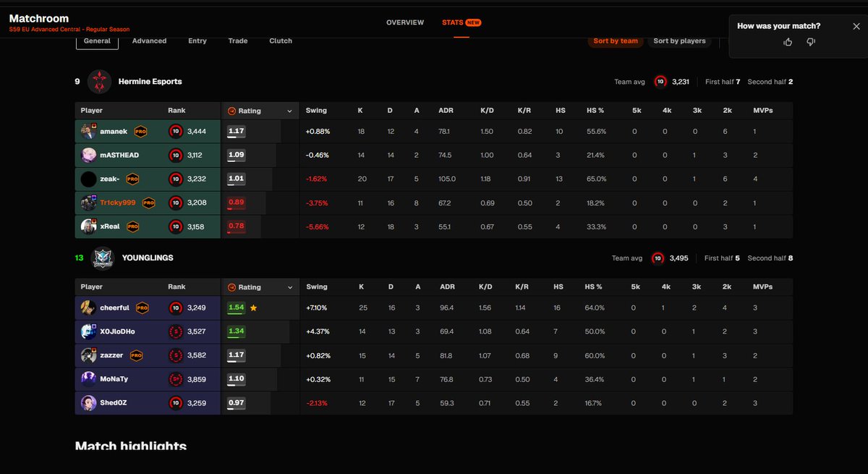Screen dimensions: 868x474
Task: Click zeak-'s ADR value 105.0
Action: [447, 179]
